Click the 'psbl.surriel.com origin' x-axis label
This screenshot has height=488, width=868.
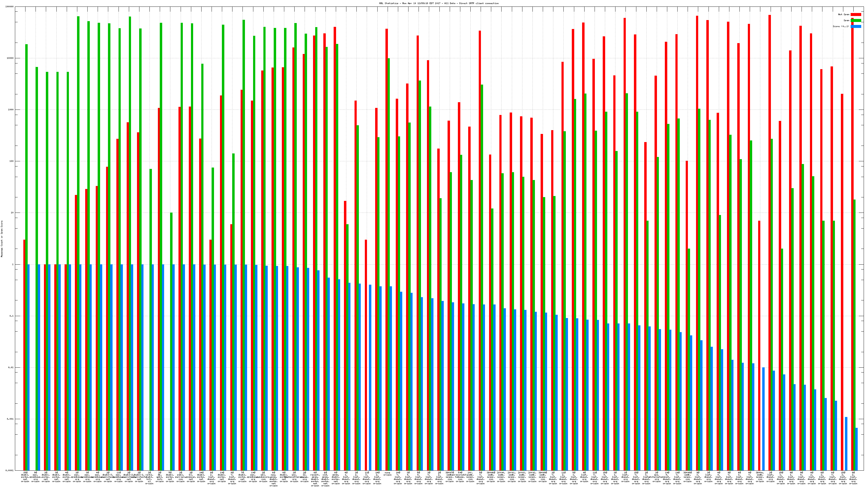tap(181, 477)
